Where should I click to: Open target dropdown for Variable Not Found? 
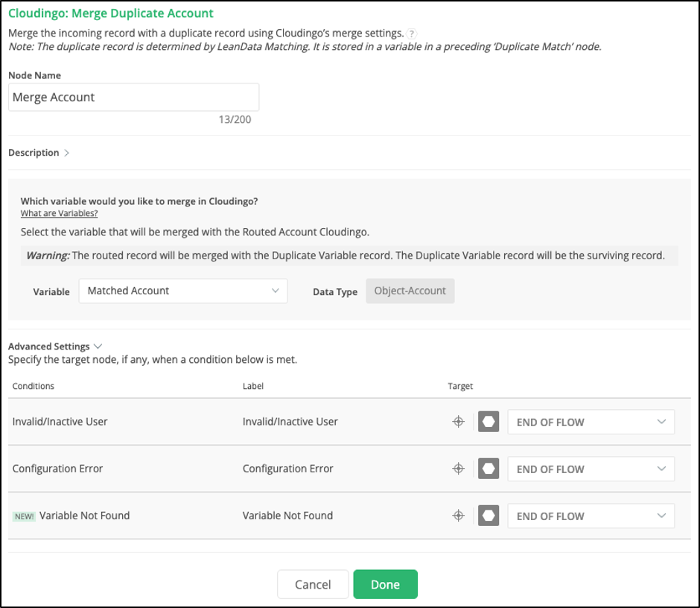[591, 516]
